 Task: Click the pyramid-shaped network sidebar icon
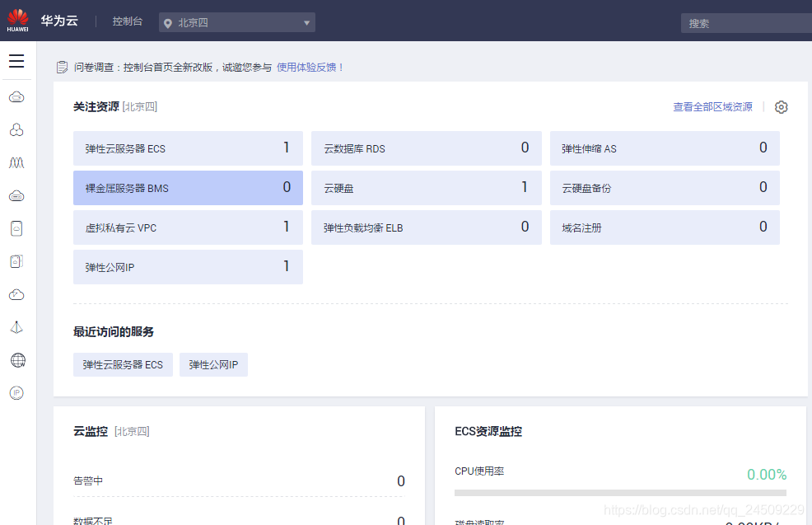pos(16,327)
